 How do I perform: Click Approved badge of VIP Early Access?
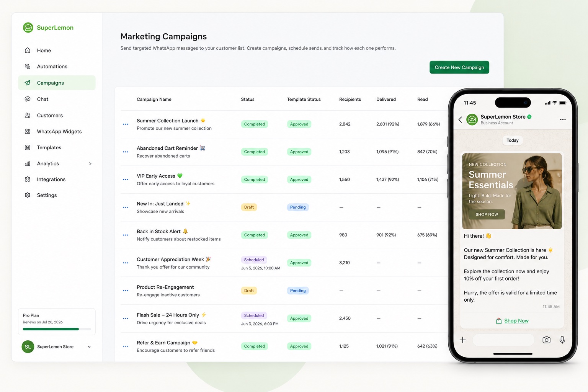click(x=299, y=180)
